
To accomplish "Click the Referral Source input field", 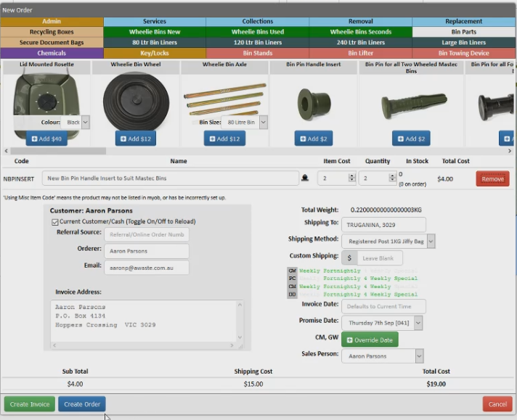I will [147, 234].
